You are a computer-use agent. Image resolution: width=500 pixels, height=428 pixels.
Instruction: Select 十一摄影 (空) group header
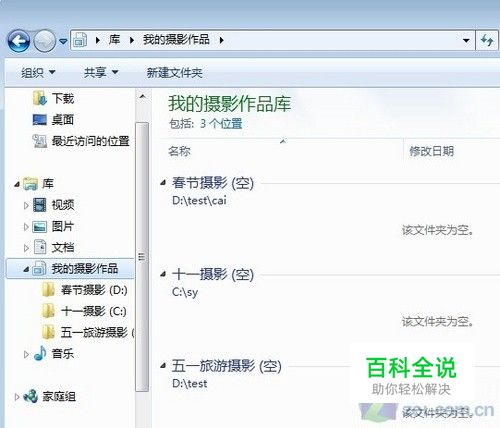coord(213,275)
